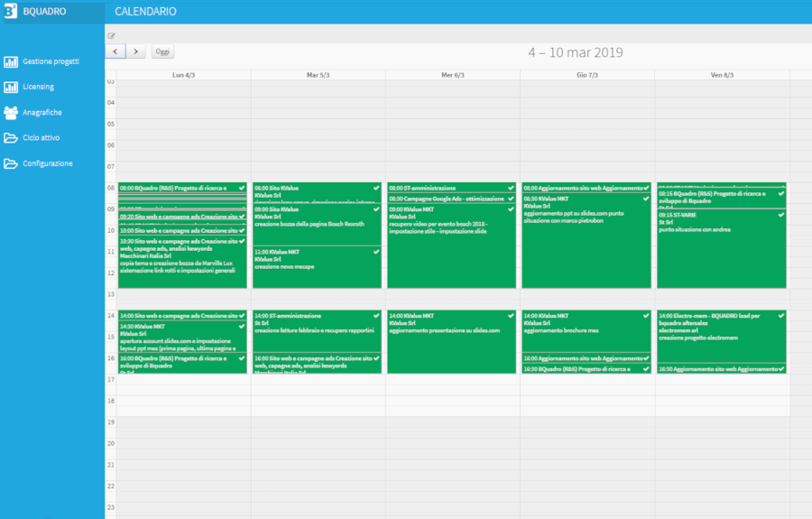Click checkmark on Friday 09:15 ST-VARIE event
812x519 pixels.
[781, 215]
